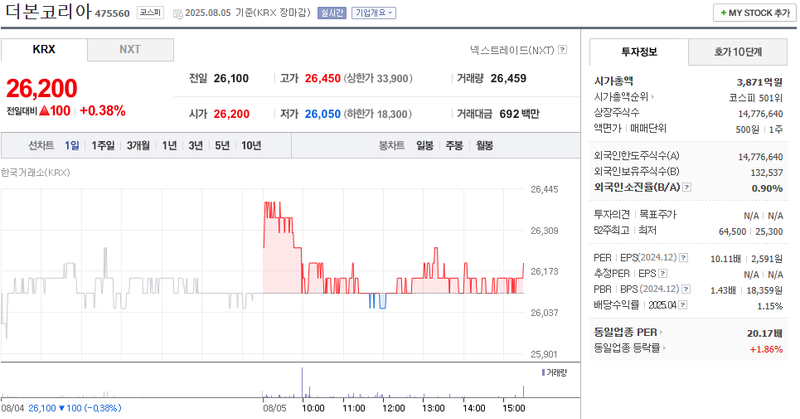Click the calendar icon before the date

point(178,14)
